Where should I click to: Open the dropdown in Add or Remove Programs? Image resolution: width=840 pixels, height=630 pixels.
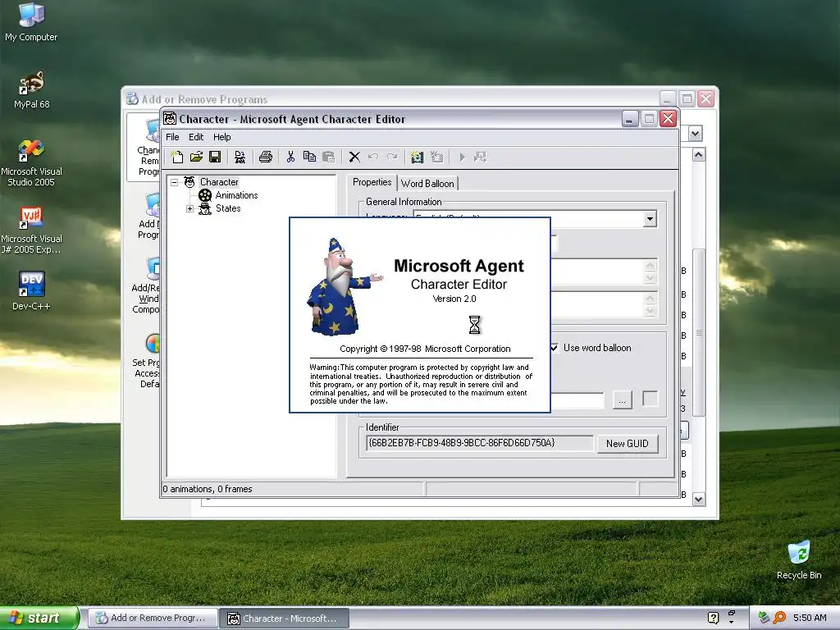click(x=696, y=134)
